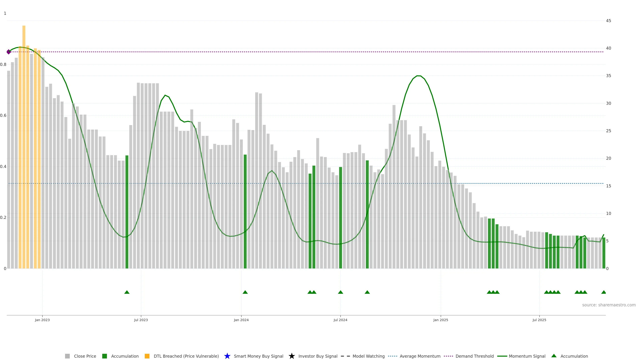Click the green Accumulation square legend icon
The image size is (644, 362).
pyautogui.click(x=104, y=356)
